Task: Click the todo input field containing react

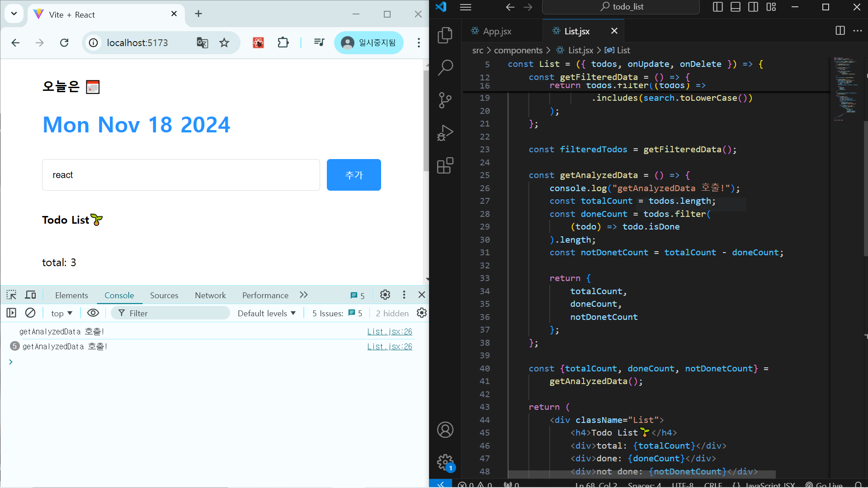Action: point(181,175)
